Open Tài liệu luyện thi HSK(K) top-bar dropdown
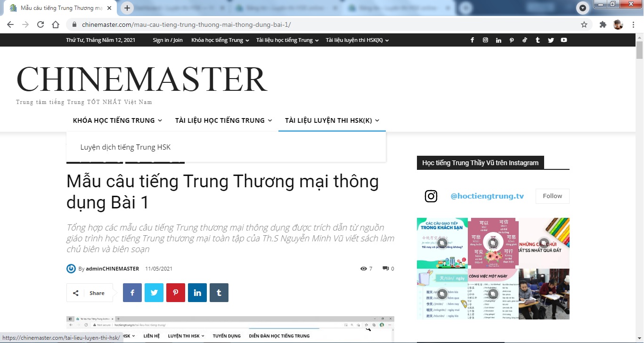The width and height of the screenshot is (644, 343). click(x=357, y=40)
